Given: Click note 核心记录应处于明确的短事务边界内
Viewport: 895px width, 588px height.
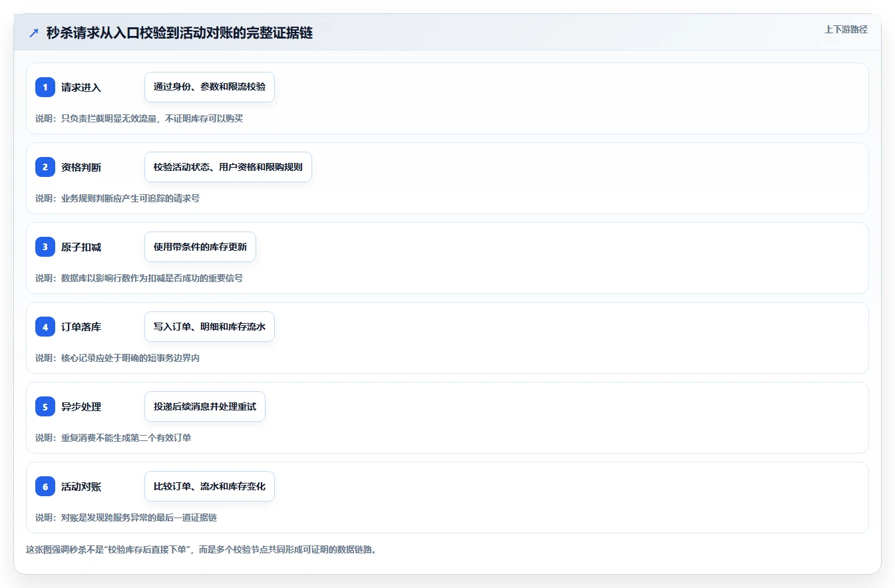Looking at the screenshot, I should tap(130, 358).
